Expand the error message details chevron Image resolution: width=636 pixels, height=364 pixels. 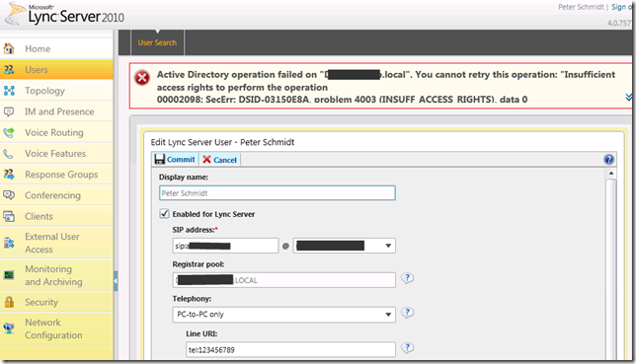[x=628, y=97]
